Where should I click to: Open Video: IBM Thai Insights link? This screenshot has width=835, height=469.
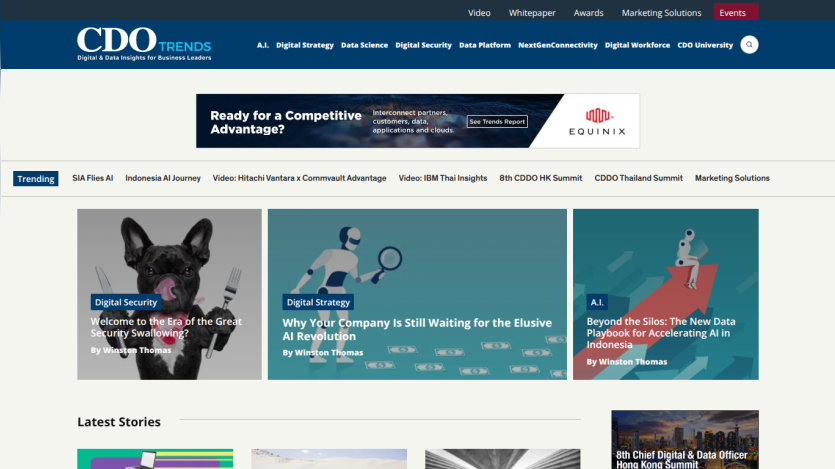pyautogui.click(x=443, y=178)
